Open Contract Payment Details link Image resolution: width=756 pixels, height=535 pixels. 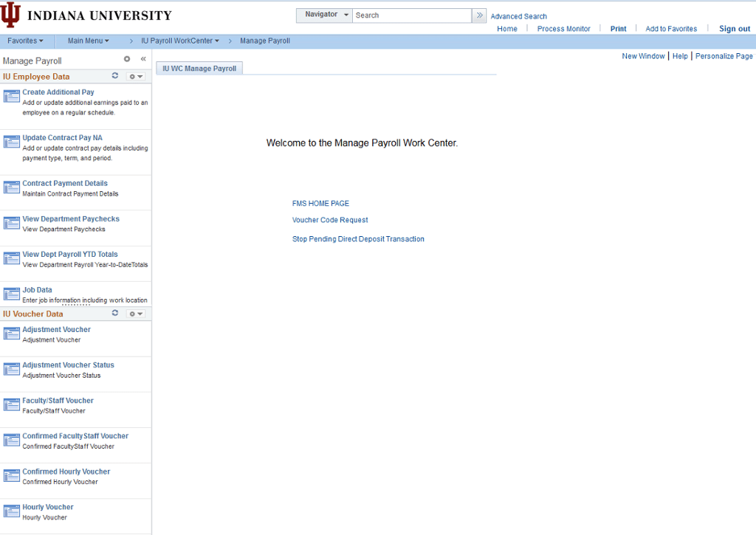pyautogui.click(x=65, y=183)
